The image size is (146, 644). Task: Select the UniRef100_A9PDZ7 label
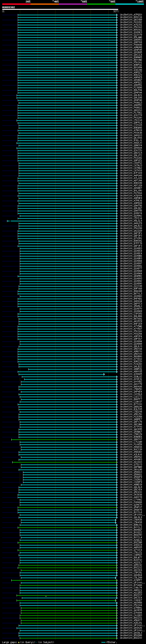131,72
